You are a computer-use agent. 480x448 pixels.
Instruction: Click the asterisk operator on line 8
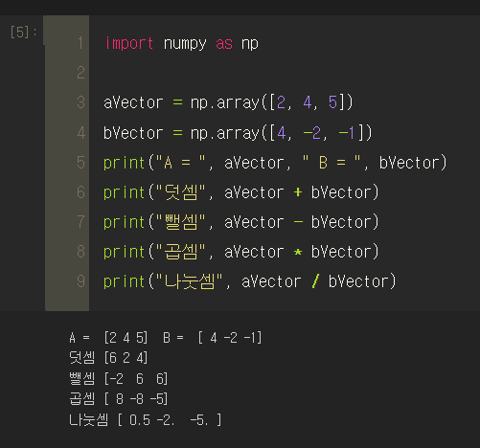pyautogui.click(x=298, y=252)
